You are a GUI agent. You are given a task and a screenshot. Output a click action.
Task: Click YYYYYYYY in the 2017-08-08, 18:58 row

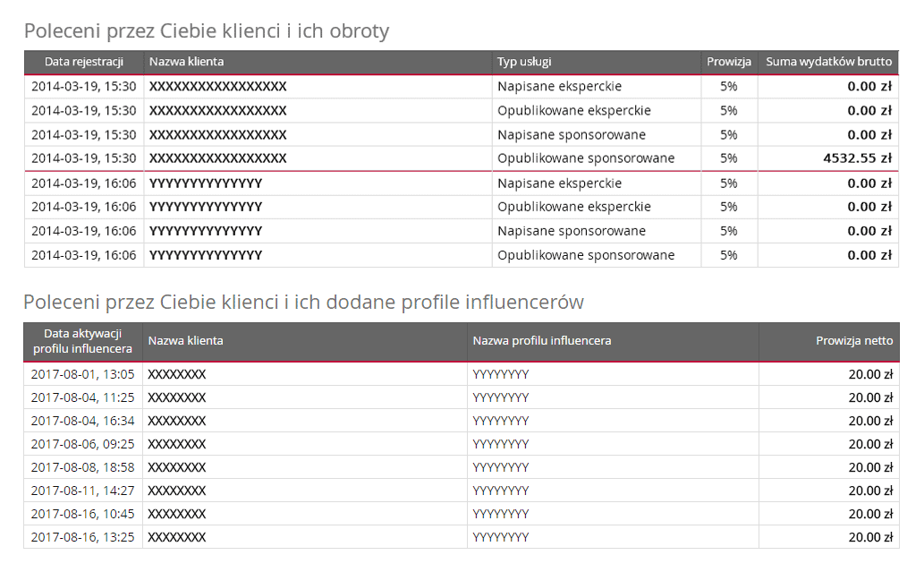(501, 467)
